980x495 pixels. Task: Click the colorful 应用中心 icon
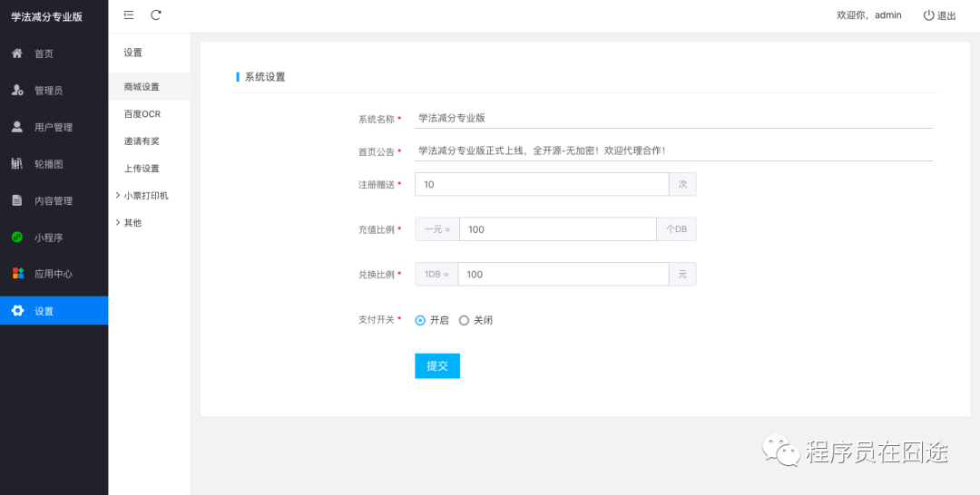point(17,274)
